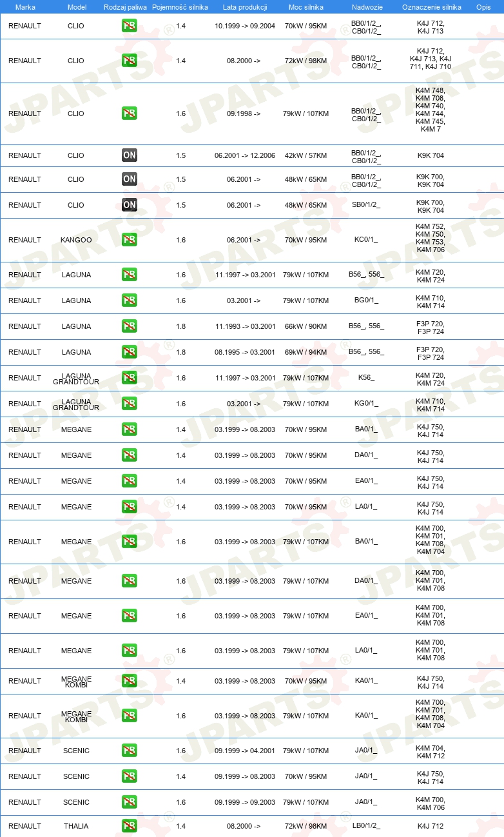Click the petrol icon for Megane 1.4 body BA0/1_
Image resolution: width=504 pixels, height=837 pixels.
[130, 429]
